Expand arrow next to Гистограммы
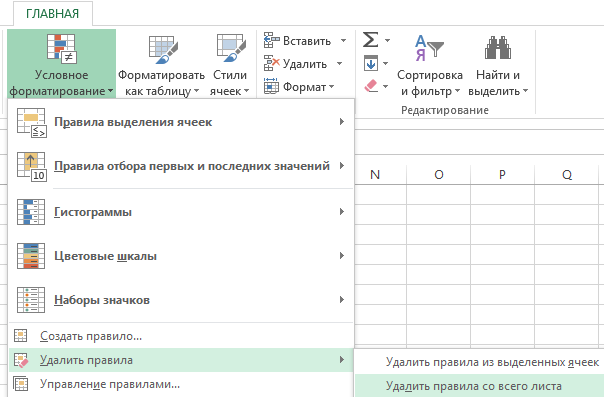Image resolution: width=604 pixels, height=397 pixels. click(342, 211)
